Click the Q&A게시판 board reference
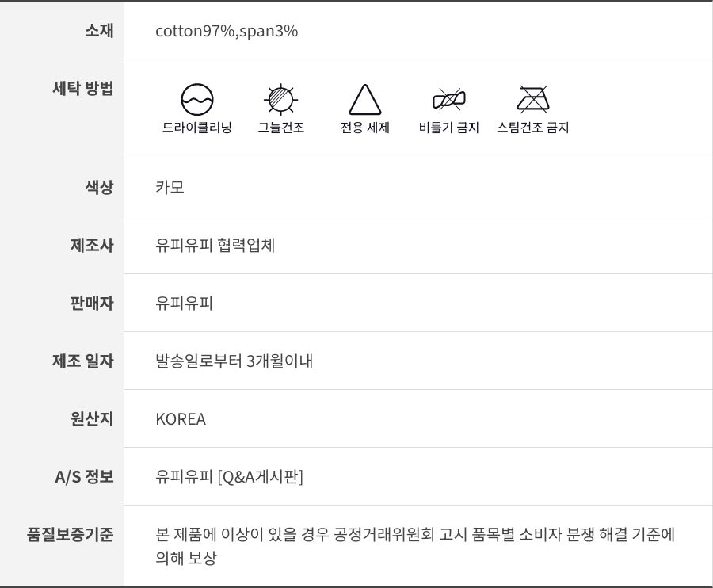This screenshot has height=588, width=713. click(x=261, y=477)
